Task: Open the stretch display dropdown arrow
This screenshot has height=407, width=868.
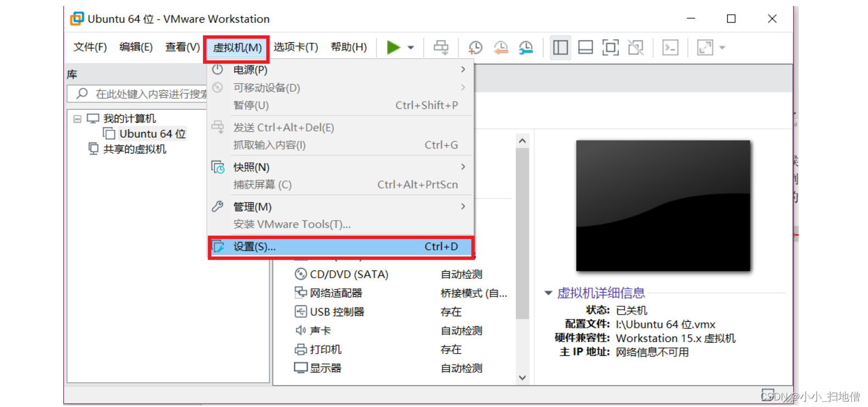Action: (722, 48)
